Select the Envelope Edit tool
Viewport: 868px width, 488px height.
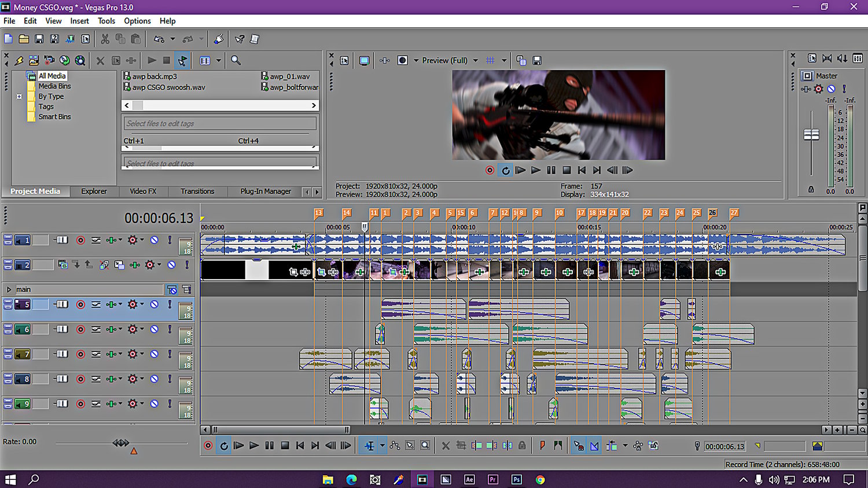(x=395, y=445)
